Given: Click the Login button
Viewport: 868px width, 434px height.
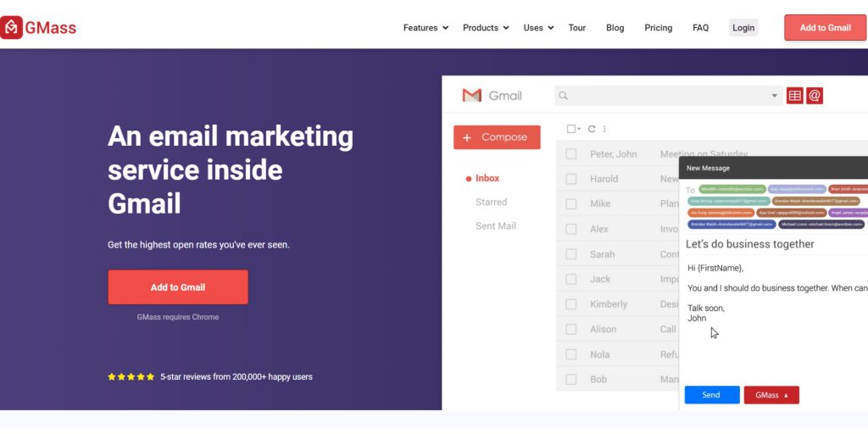Looking at the screenshot, I should (743, 28).
